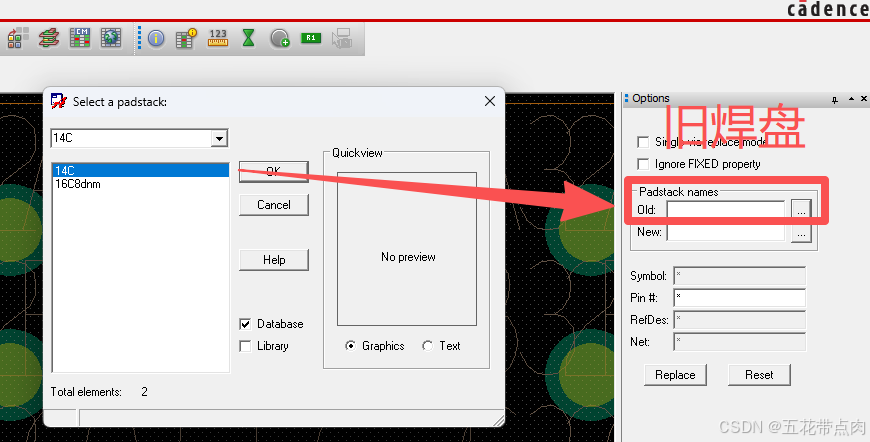This screenshot has width=870, height=442.
Task: Click the green R1 refdes icon
Action: point(311,38)
